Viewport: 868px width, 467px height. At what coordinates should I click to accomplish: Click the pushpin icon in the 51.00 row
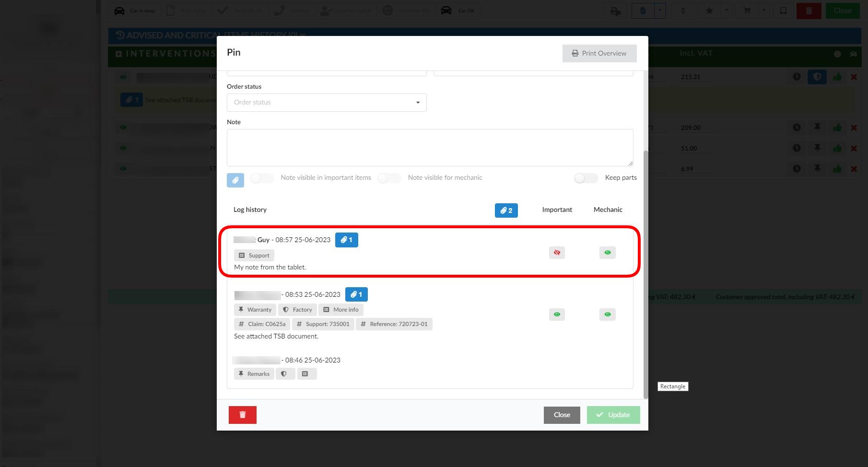coord(817,148)
